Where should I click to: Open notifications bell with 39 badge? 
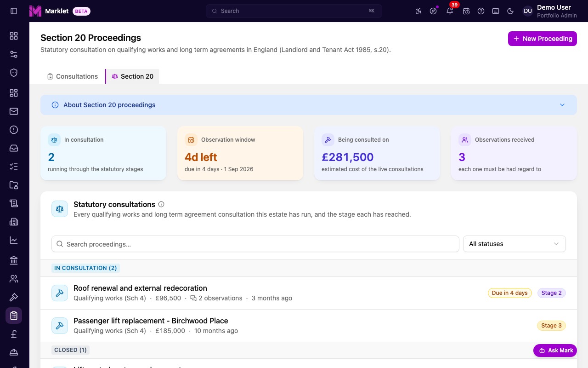450,11
